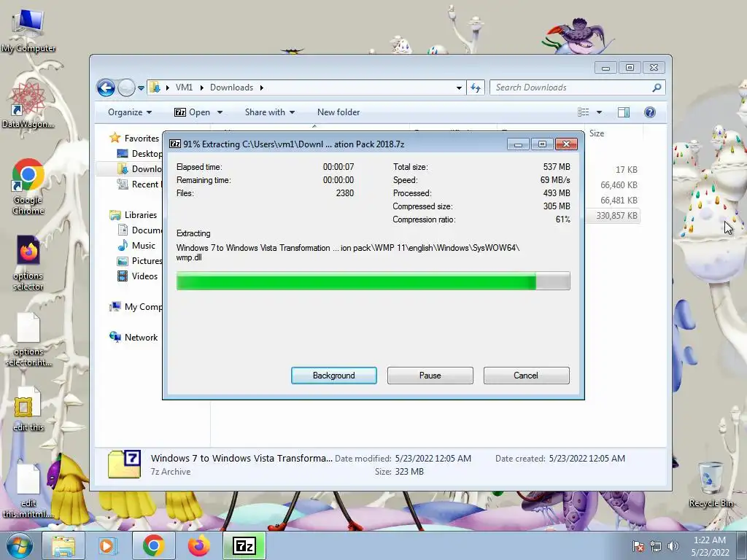Open Firefox options selector desktop icon

pyautogui.click(x=28, y=262)
